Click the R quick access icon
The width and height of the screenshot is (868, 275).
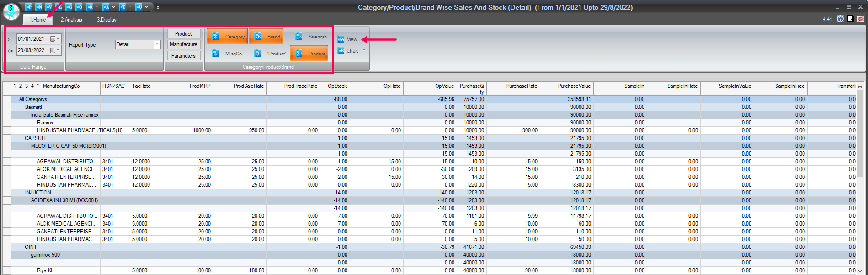point(90,7)
